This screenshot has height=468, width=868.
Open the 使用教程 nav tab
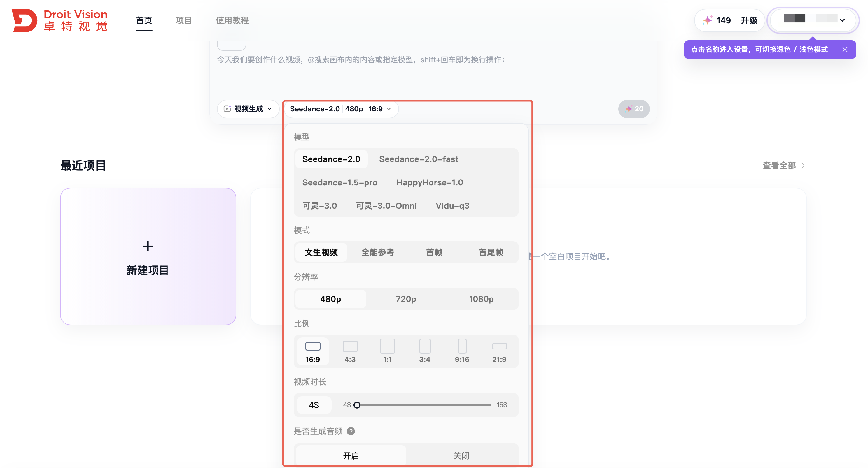coord(232,20)
